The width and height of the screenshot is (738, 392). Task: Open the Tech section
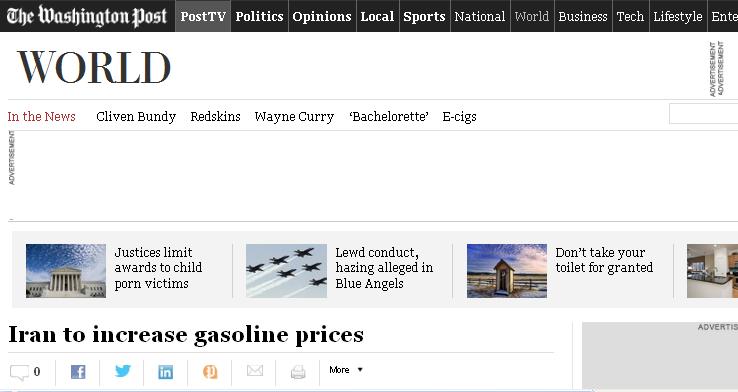[x=630, y=16]
